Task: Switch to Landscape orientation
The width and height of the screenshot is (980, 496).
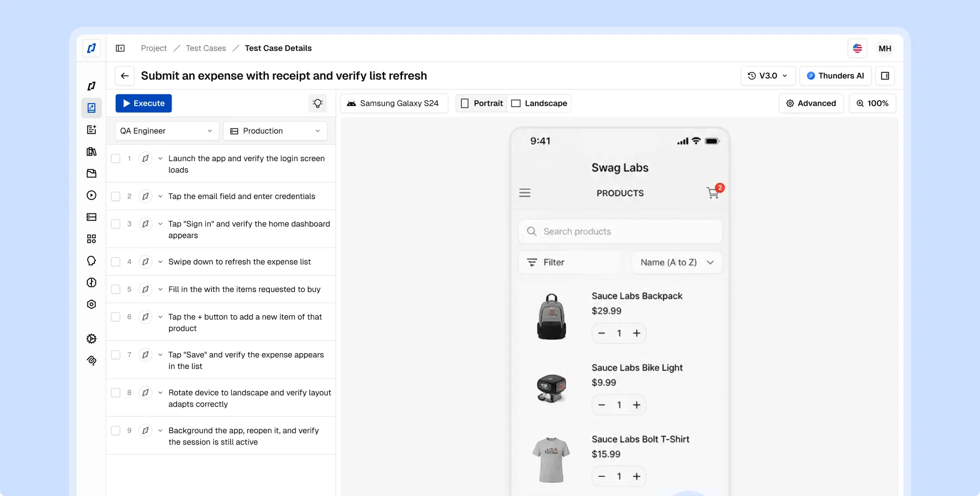Action: tap(539, 103)
